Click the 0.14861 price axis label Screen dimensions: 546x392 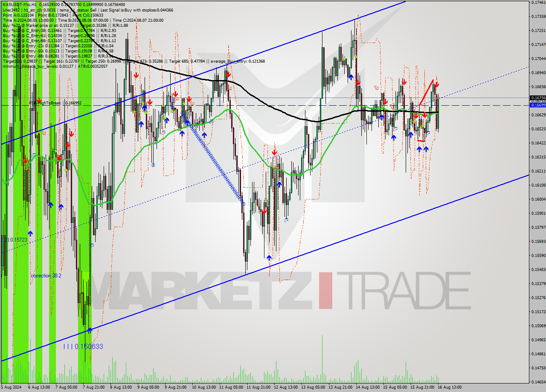click(x=538, y=354)
